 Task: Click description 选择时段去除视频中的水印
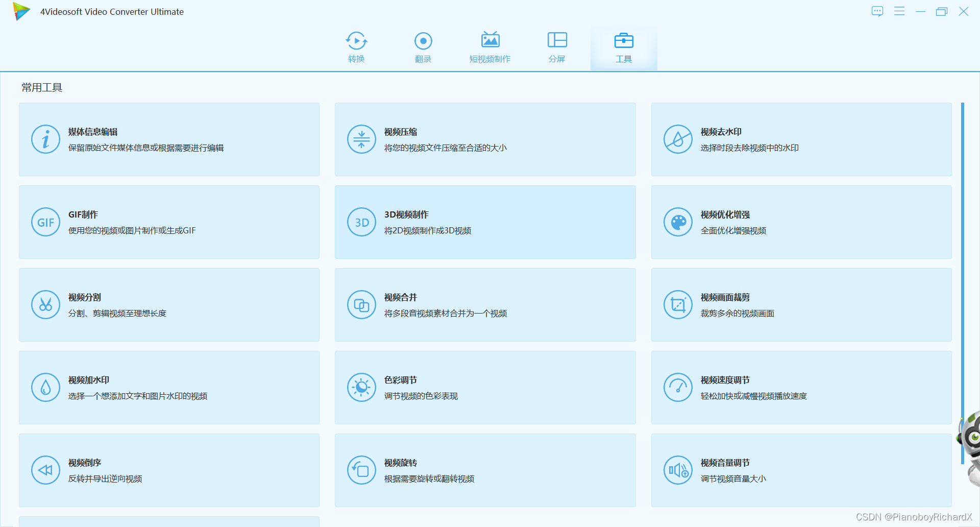[x=749, y=148]
